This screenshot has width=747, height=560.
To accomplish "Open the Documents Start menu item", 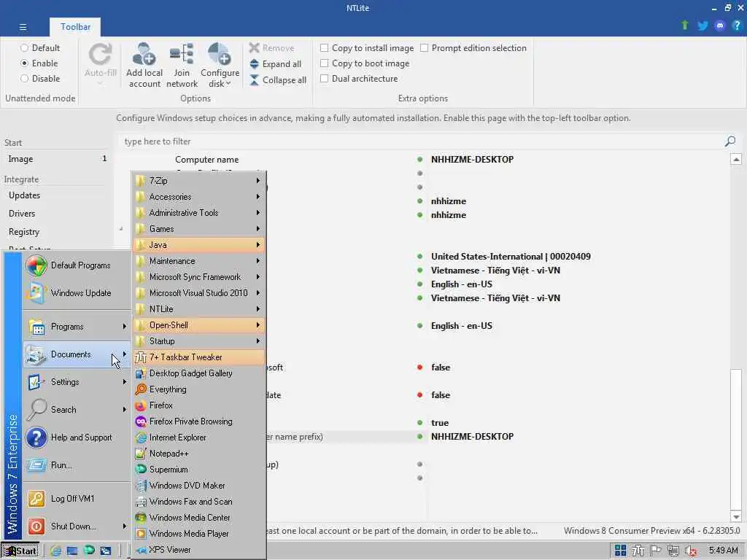I will (x=77, y=354).
